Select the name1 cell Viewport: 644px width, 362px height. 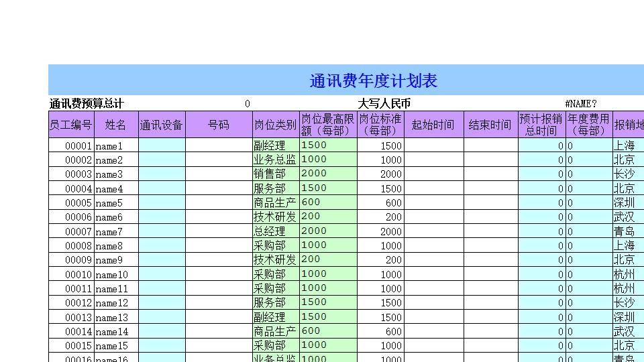click(116, 145)
